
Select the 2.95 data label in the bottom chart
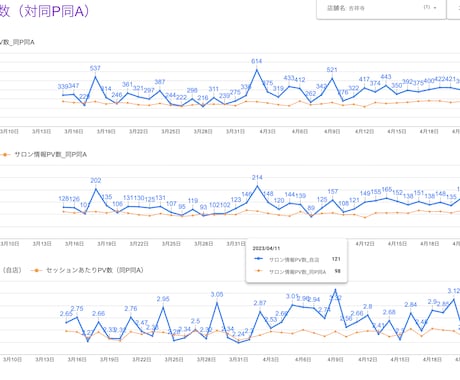click(x=163, y=299)
